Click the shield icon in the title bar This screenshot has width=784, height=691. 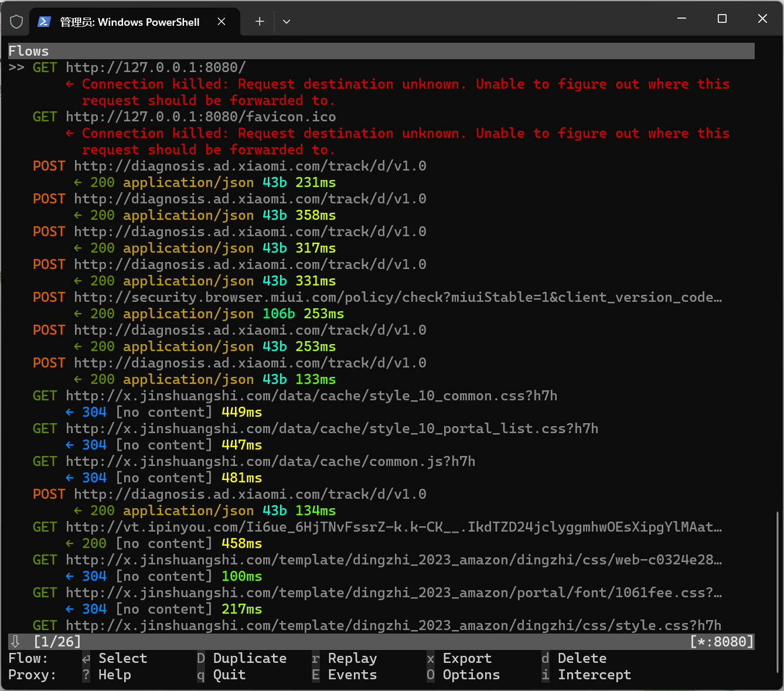[16, 22]
